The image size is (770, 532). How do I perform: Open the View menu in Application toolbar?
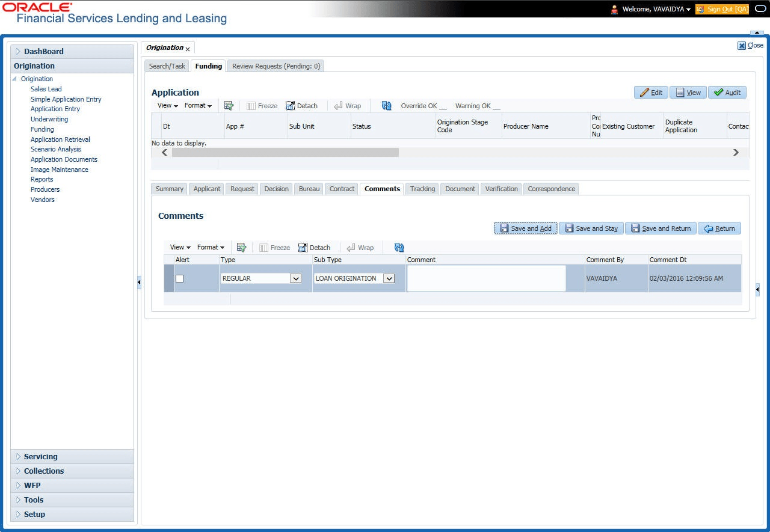point(168,105)
